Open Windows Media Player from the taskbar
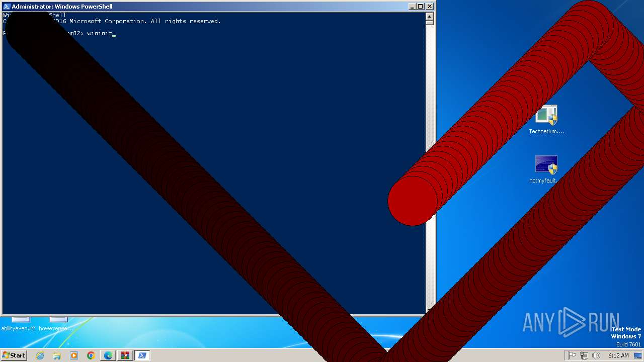This screenshot has height=362, width=644. tap(74, 355)
